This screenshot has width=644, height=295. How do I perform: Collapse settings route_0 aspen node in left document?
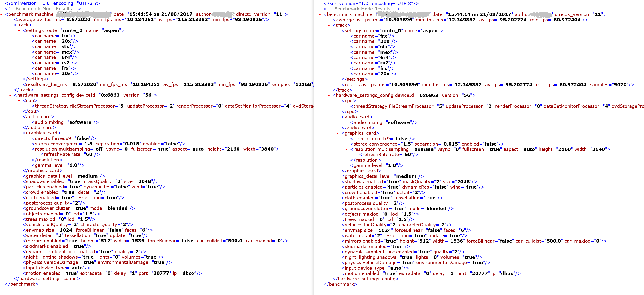tap(19, 30)
